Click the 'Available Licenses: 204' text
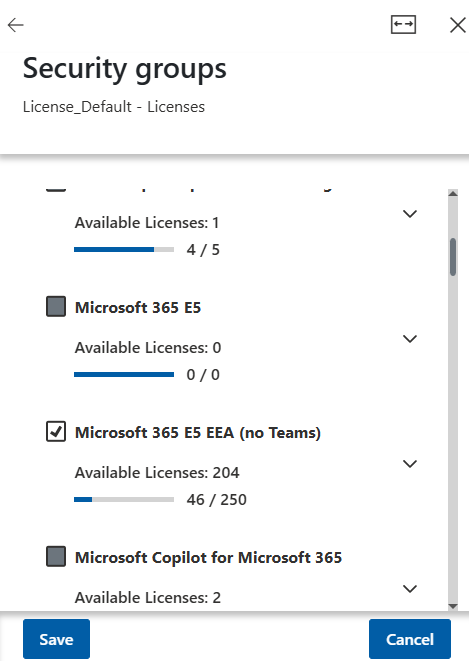Viewport: 469px width, 661px height. pyautogui.click(x=157, y=473)
